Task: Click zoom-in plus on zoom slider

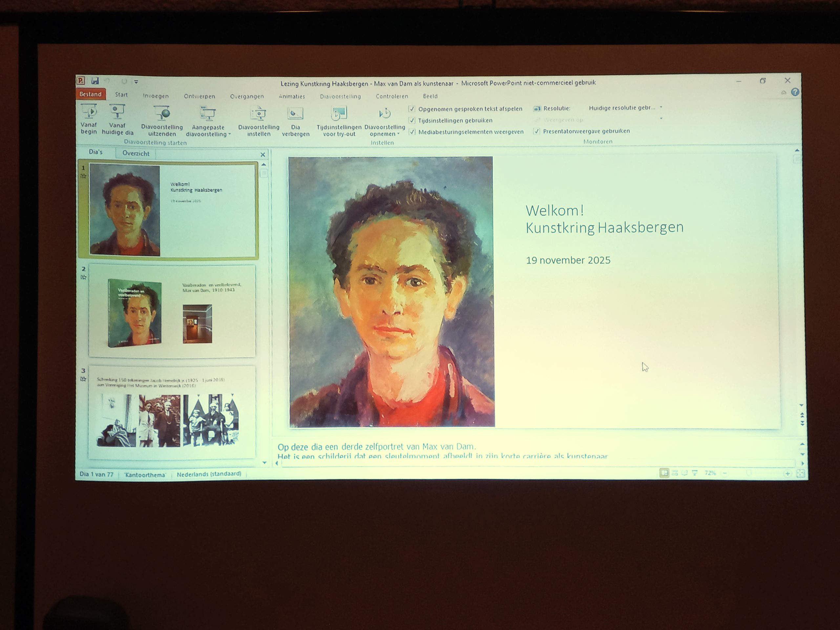Action: tap(787, 473)
